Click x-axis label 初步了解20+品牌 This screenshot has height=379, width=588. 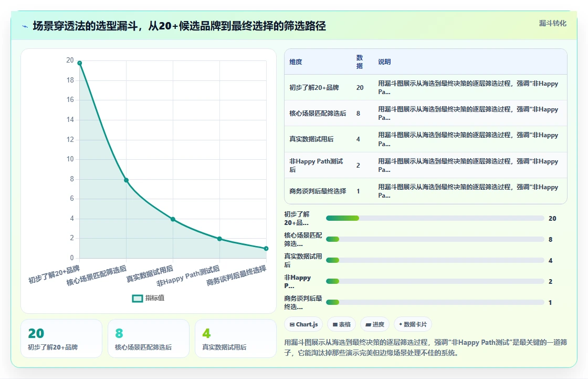(54, 274)
